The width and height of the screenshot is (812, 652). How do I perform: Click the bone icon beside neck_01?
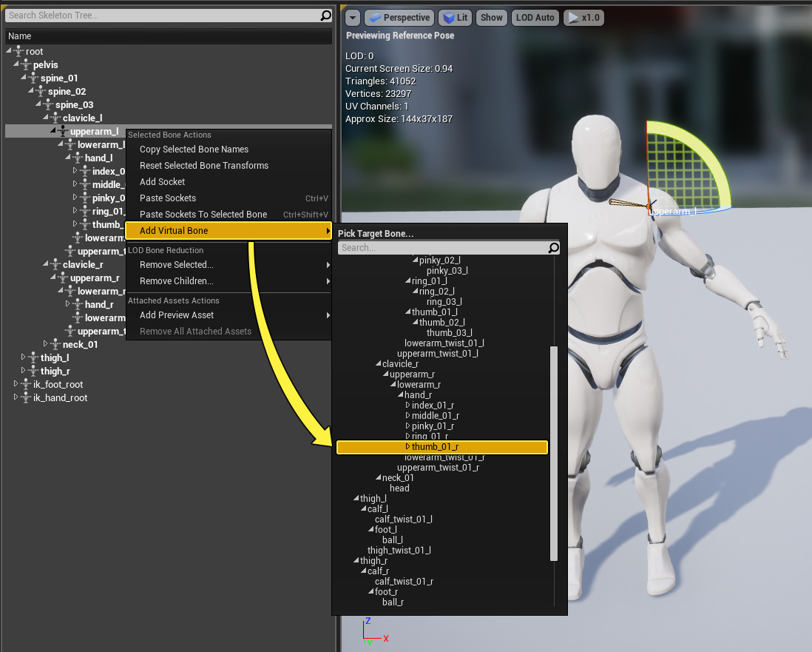point(55,345)
